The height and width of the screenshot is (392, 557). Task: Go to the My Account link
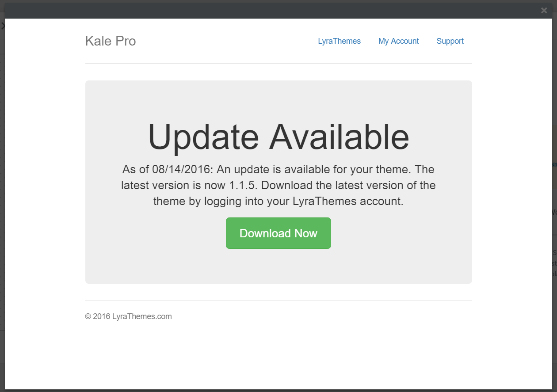(x=398, y=41)
